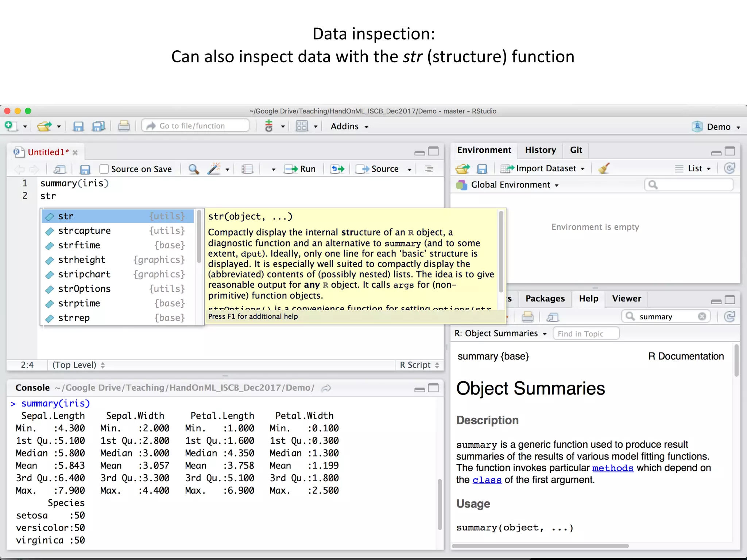Viewport: 747px width, 560px height.
Task: Select str {utils} autocomplete suggestion
Action: click(118, 216)
